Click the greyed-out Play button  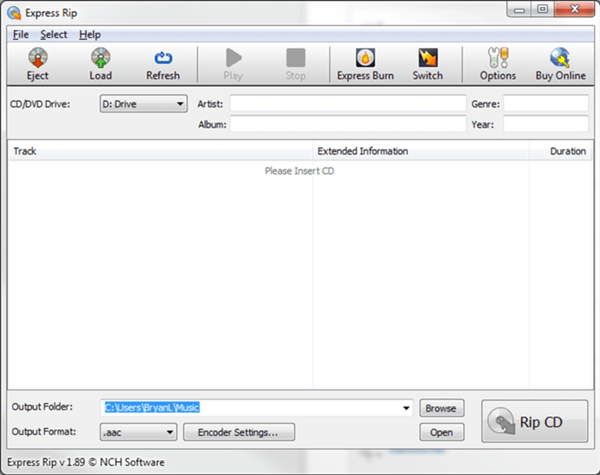point(233,64)
